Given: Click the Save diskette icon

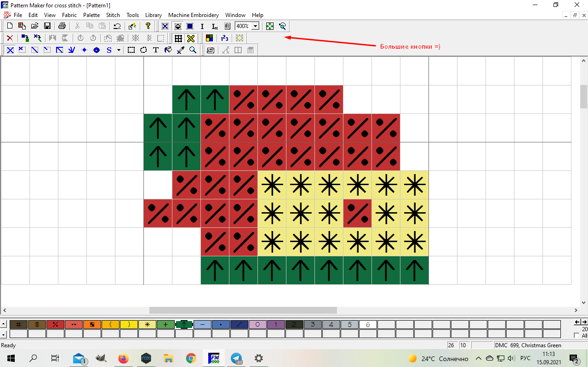Looking at the screenshot, I should 47,26.
